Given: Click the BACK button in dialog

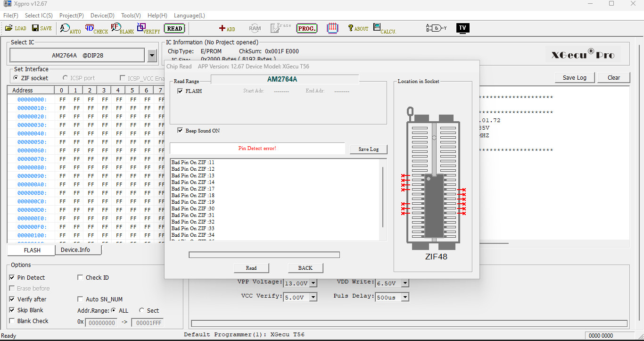Looking at the screenshot, I should click(305, 268).
